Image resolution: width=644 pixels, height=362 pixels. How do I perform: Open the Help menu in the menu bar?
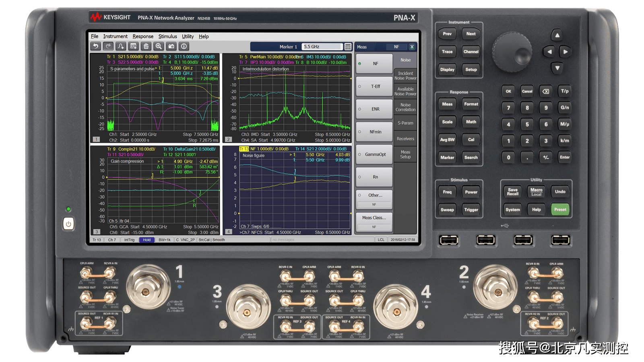(204, 36)
